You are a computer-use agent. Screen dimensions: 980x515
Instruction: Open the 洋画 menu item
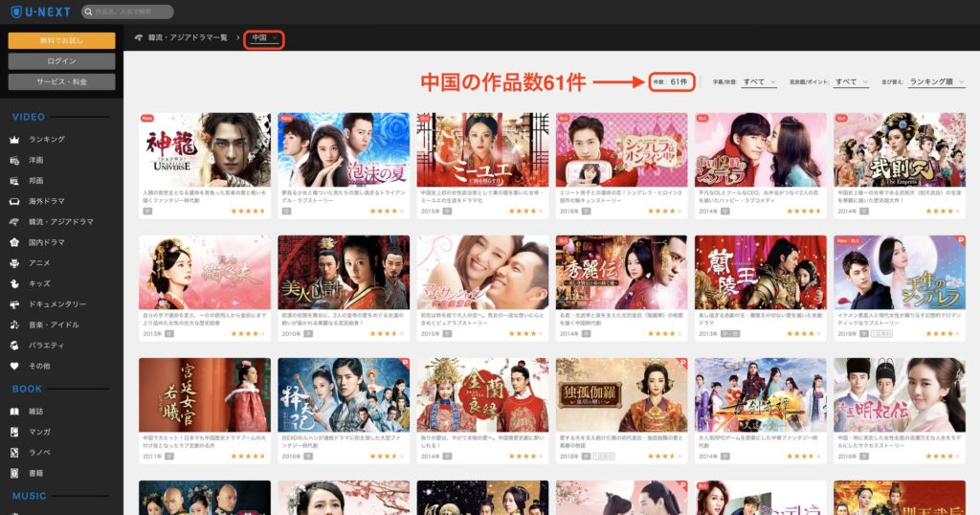[x=36, y=160]
